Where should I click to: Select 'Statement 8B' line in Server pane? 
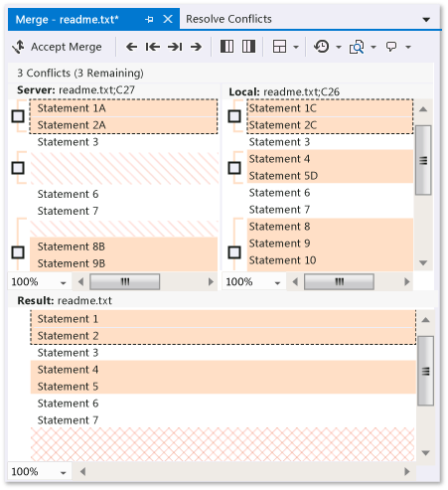pyautogui.click(x=124, y=246)
